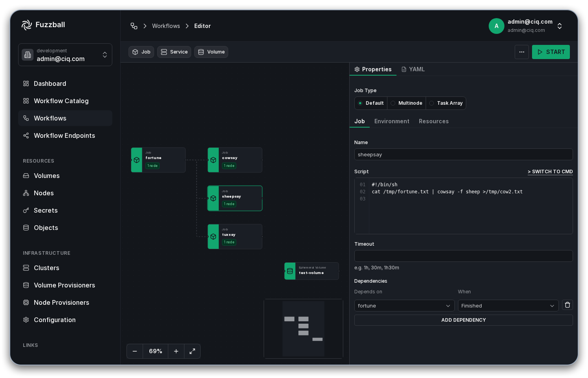588x378 pixels.
Task: Select the tuxsay job node
Action: tap(235, 237)
